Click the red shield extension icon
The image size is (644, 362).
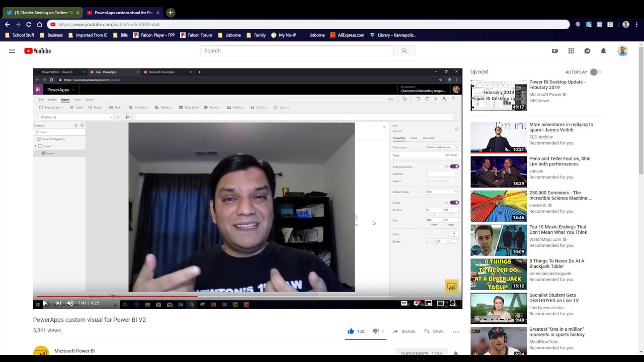coord(610,24)
